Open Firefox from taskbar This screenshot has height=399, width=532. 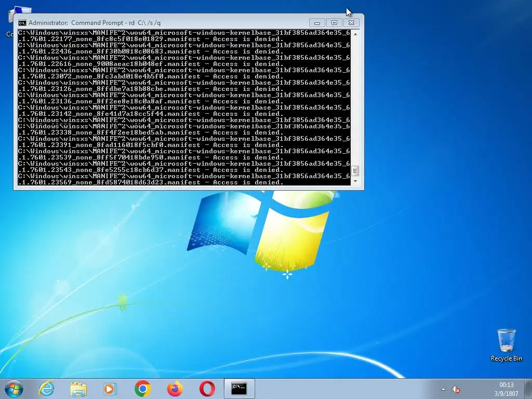[x=175, y=389]
